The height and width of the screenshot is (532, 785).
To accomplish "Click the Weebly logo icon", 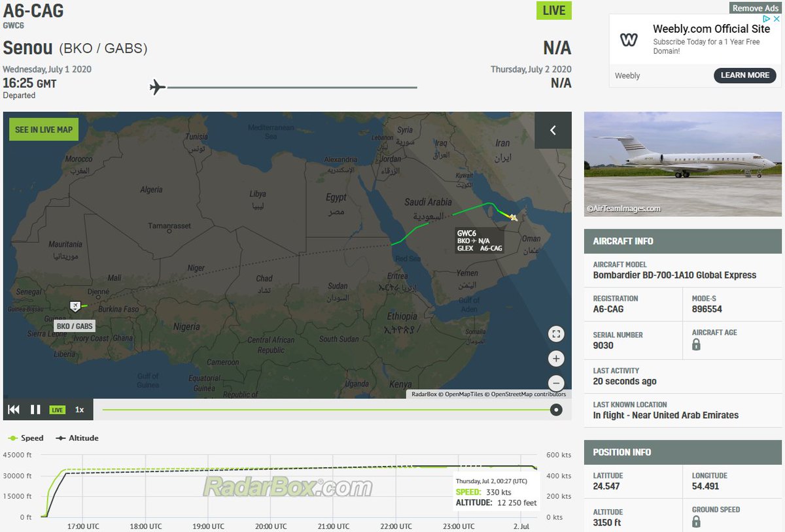I will point(629,40).
